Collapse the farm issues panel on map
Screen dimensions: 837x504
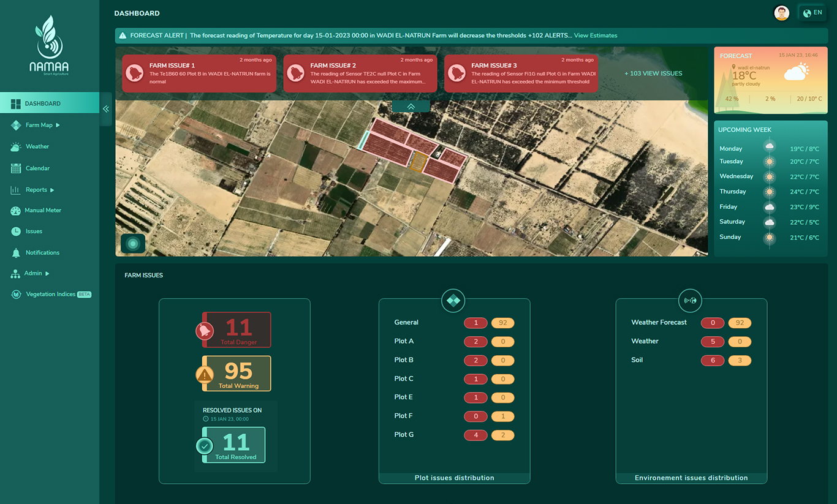tap(411, 107)
